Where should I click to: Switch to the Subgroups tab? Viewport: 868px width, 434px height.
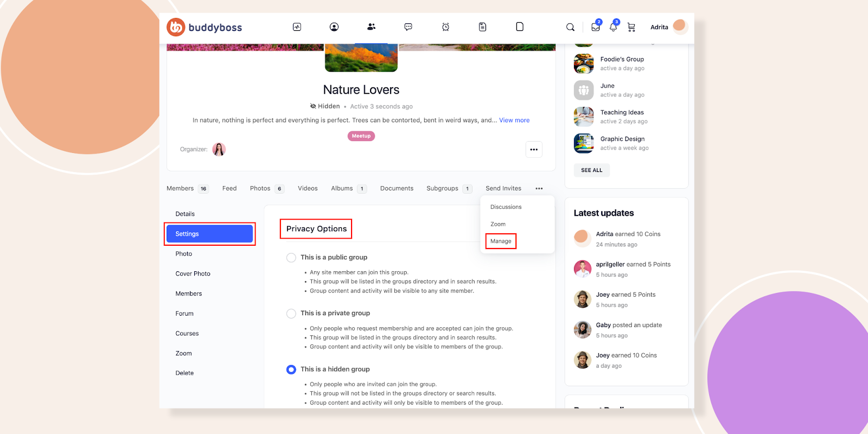[x=449, y=188]
